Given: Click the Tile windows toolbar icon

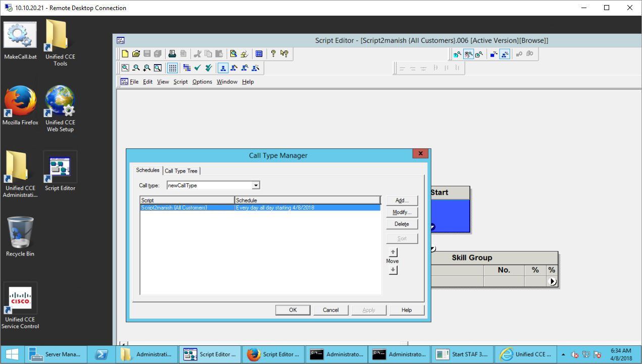Looking at the screenshot, I should pos(259,54).
